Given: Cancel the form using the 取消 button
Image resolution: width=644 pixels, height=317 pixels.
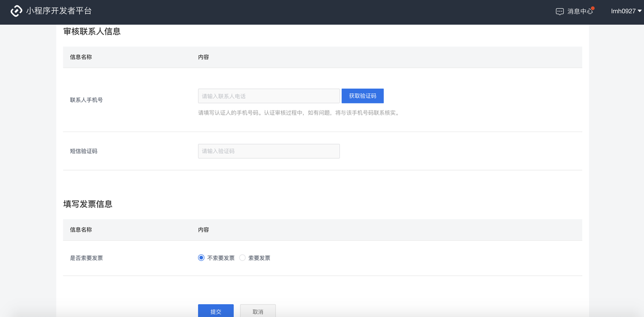Looking at the screenshot, I should [x=258, y=311].
